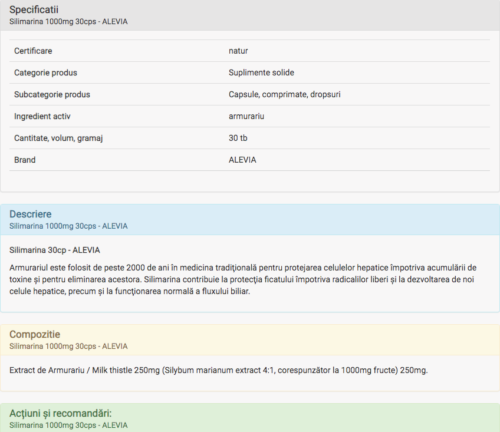Click the ALEVIA brand value
Viewport: 500px width, 432px height.
(242, 160)
